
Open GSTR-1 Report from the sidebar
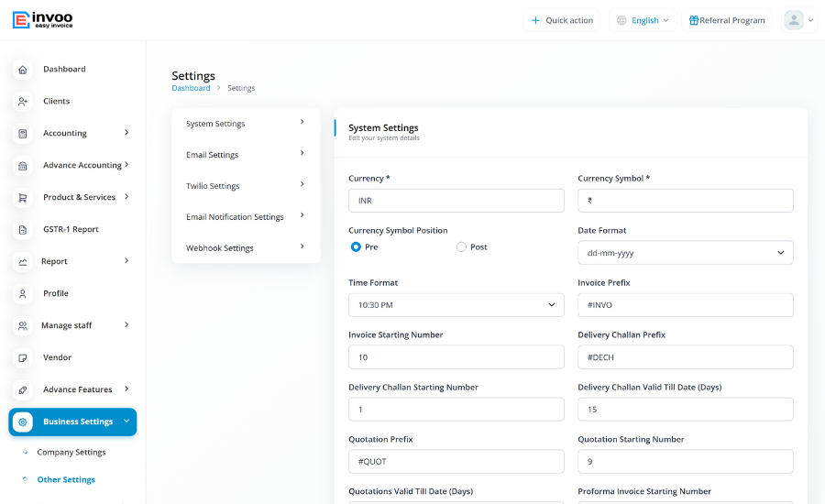[x=71, y=229]
